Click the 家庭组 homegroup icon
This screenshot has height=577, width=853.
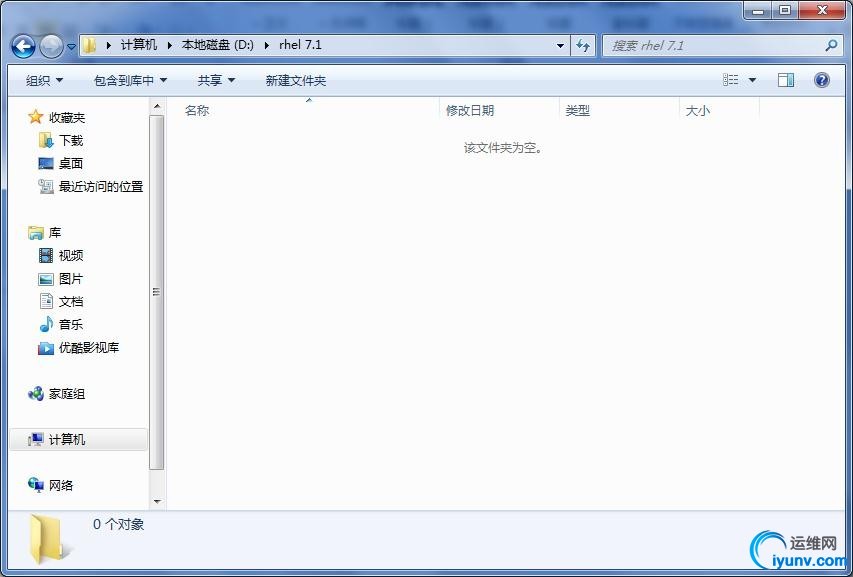click(35, 394)
